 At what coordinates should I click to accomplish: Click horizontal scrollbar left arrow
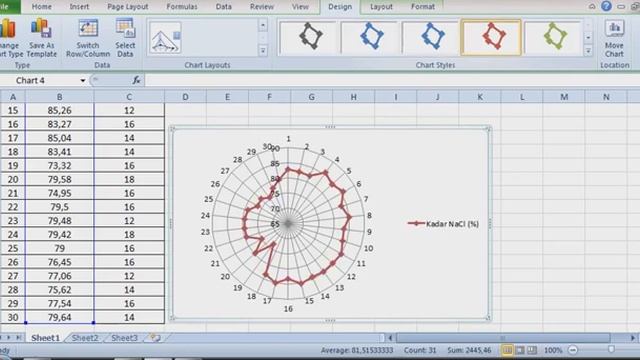(390, 338)
